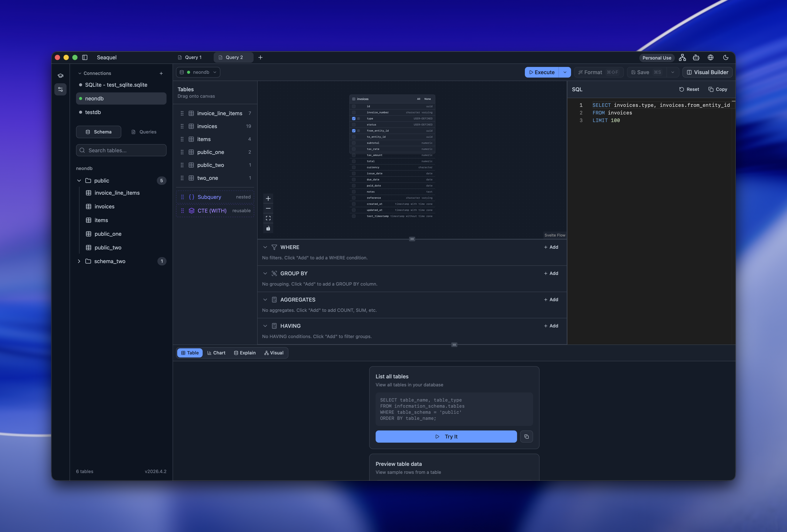Screen dimensions: 787x532
Task: Zoom in on the canvas
Action: pyautogui.click(x=268, y=199)
